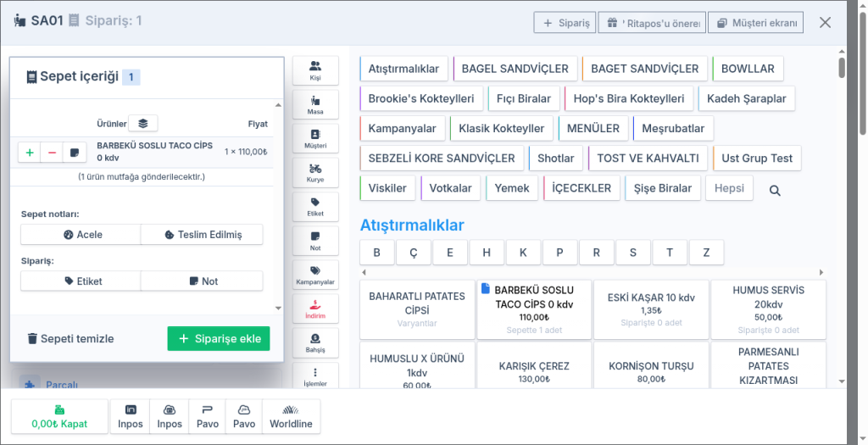Filter products by letter K
This screenshot has width=868, height=445.
point(523,253)
